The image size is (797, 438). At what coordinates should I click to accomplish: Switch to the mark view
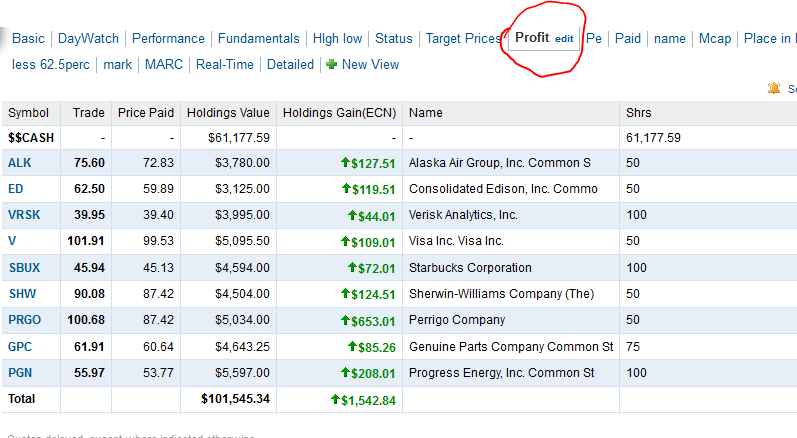[117, 65]
